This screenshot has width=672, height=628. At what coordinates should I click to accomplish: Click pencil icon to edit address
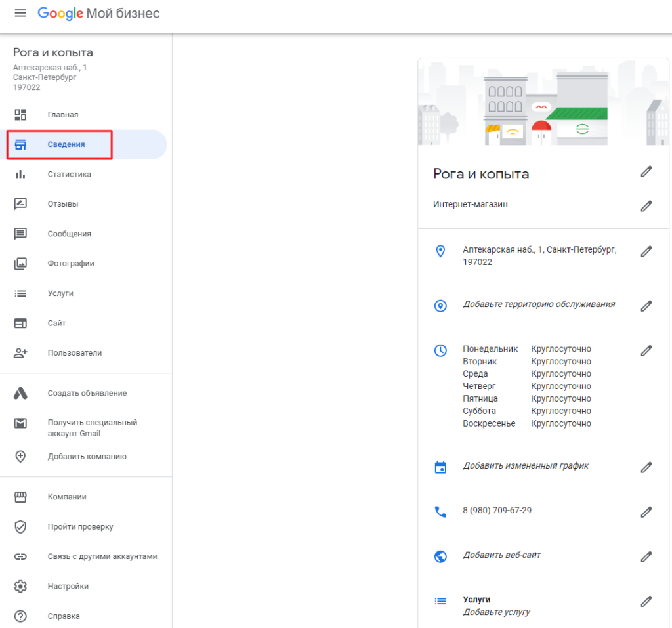[646, 251]
